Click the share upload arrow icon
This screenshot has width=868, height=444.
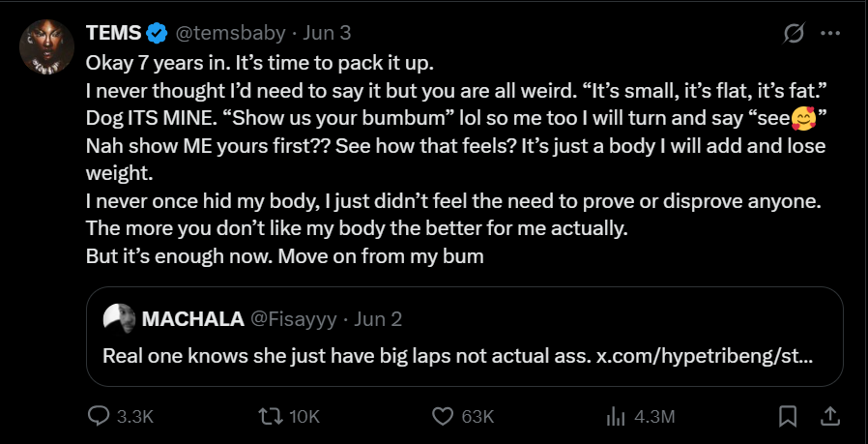tap(829, 417)
